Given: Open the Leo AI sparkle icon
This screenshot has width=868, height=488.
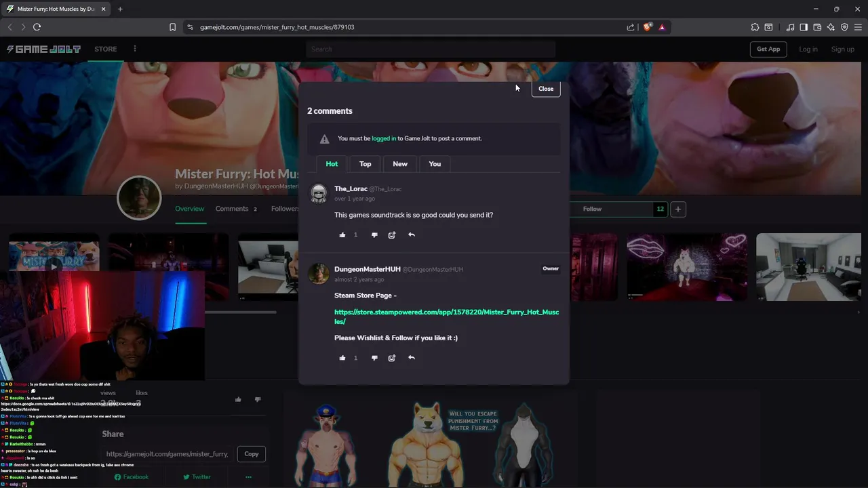Looking at the screenshot, I should pos(831,27).
